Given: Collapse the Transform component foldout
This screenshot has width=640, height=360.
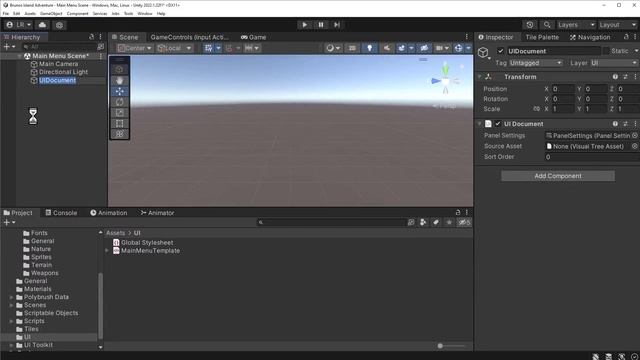Looking at the screenshot, I should [480, 77].
